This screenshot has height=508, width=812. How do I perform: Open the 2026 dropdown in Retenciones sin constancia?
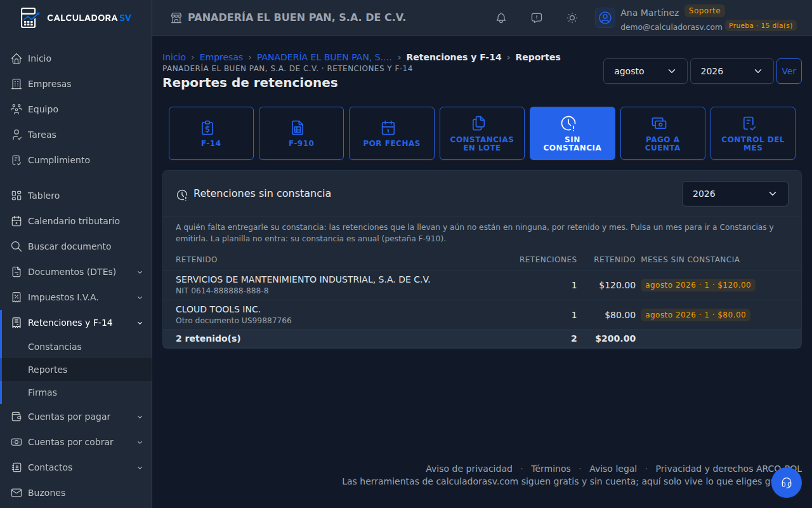point(735,194)
